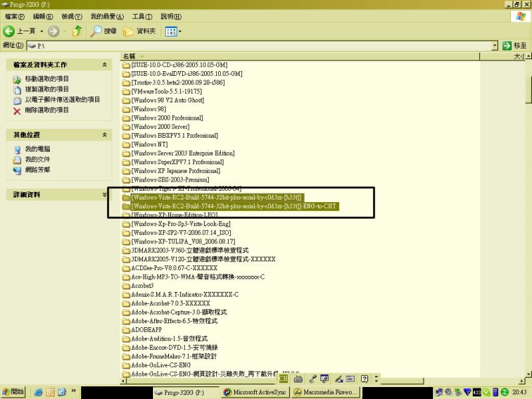Select [SUSE-10.0-EvalDVD-i386-2005.10.05-GM] folder name

pos(187,74)
